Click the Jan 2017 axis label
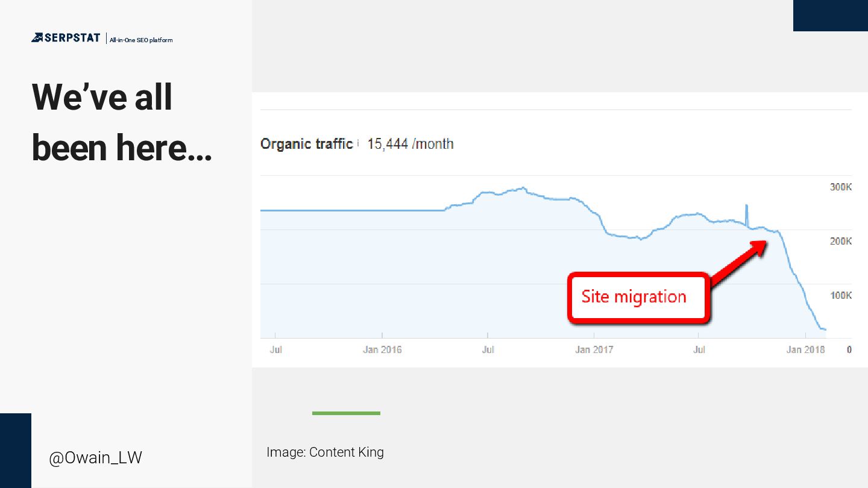The height and width of the screenshot is (488, 868). pos(594,349)
